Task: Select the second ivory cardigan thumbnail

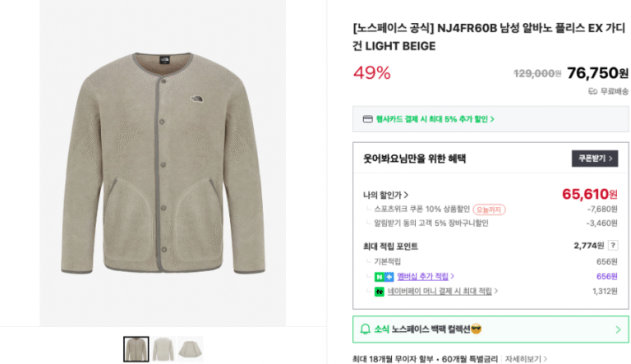Action: (163, 349)
